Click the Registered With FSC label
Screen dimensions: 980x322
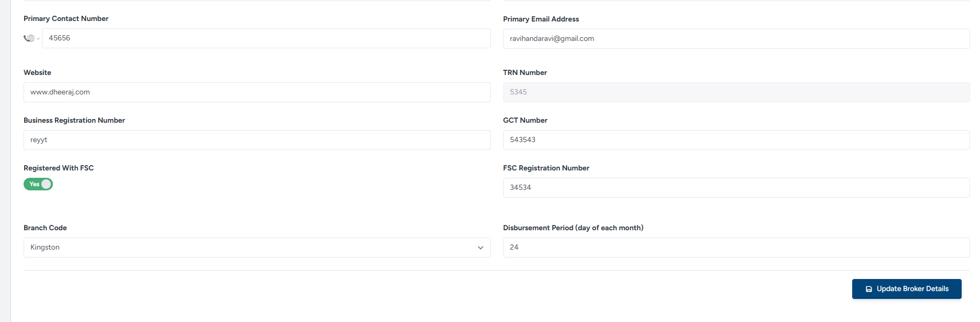pyautogui.click(x=59, y=168)
